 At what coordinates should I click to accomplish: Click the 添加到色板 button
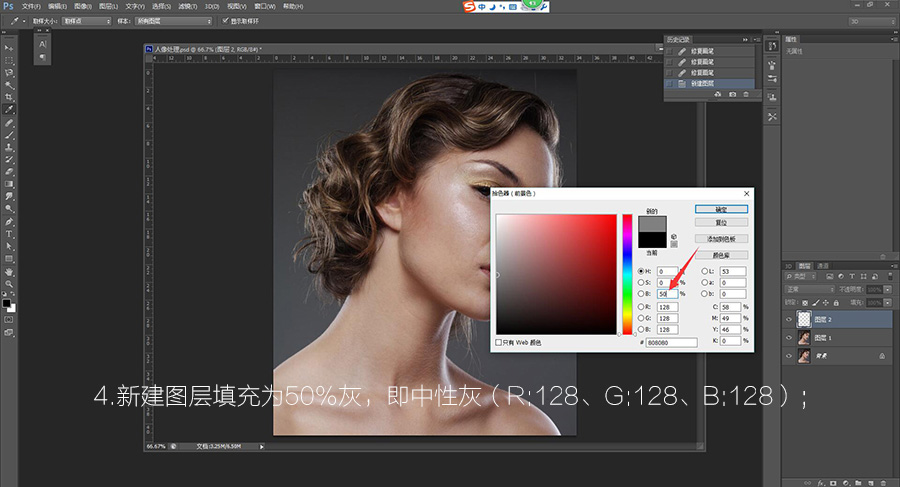(721, 239)
